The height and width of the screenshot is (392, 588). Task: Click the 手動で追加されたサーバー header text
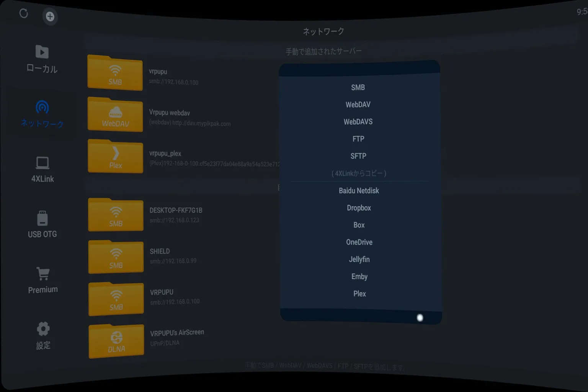click(x=323, y=51)
